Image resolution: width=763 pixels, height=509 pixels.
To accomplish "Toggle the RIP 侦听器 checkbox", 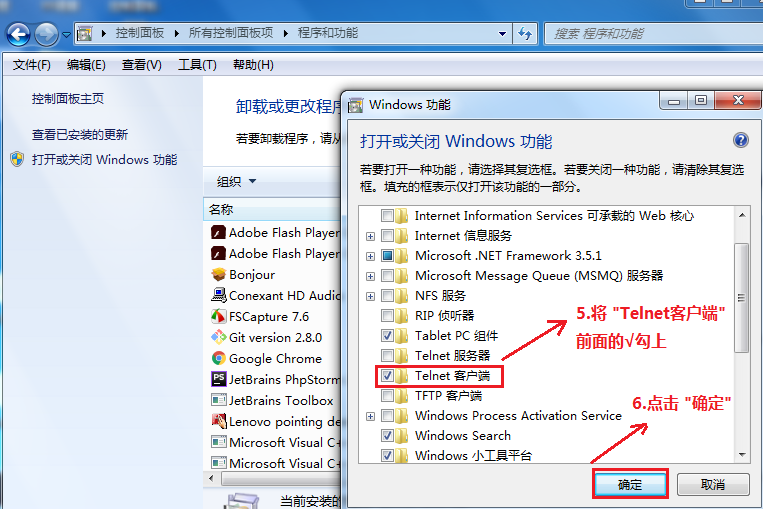I will click(387, 316).
